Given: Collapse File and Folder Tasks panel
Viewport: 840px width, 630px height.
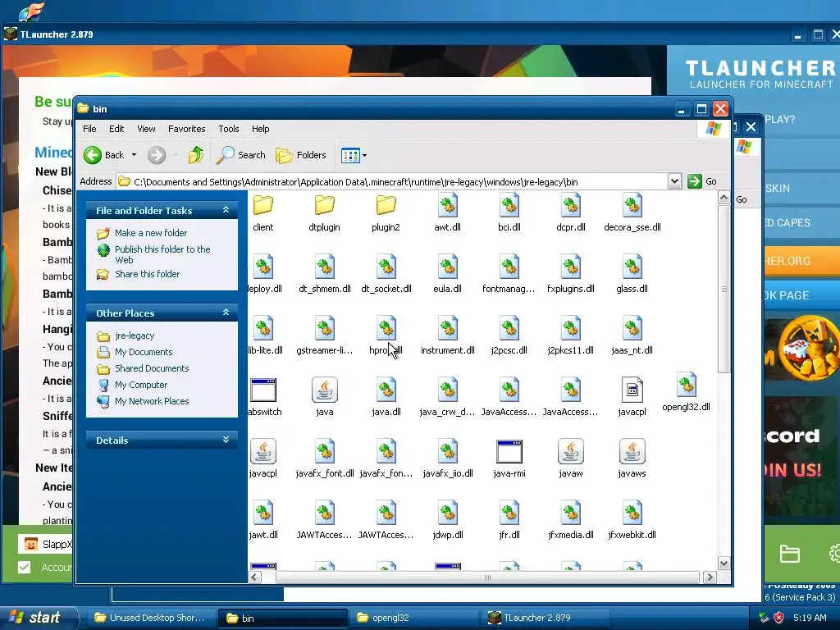Looking at the screenshot, I should coord(226,210).
